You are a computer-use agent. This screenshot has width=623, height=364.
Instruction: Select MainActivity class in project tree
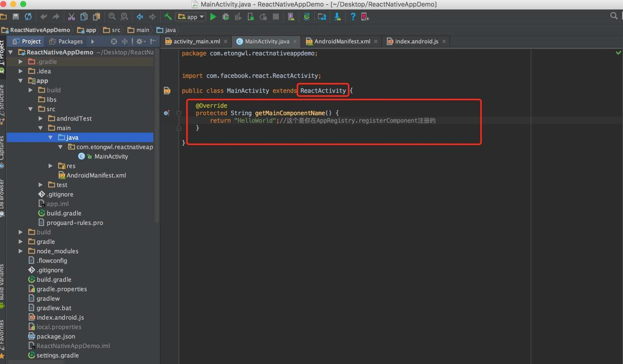[x=103, y=156]
